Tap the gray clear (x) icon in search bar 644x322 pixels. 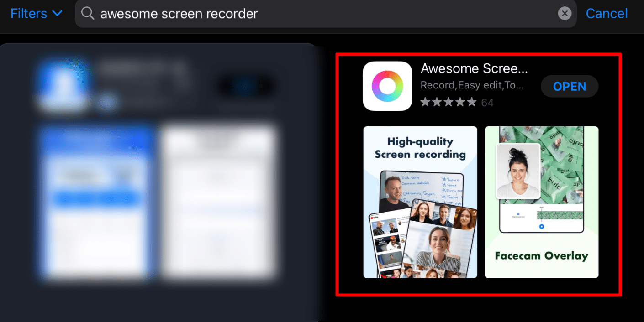pos(565,13)
